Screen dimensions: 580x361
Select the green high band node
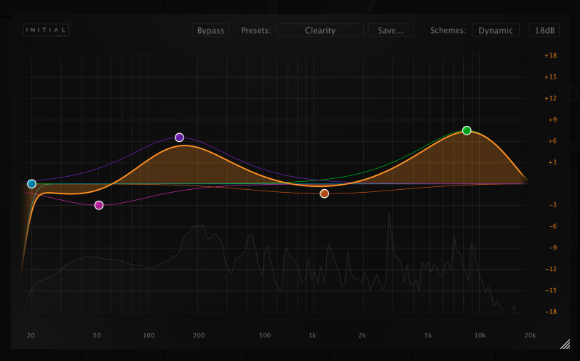[467, 131]
